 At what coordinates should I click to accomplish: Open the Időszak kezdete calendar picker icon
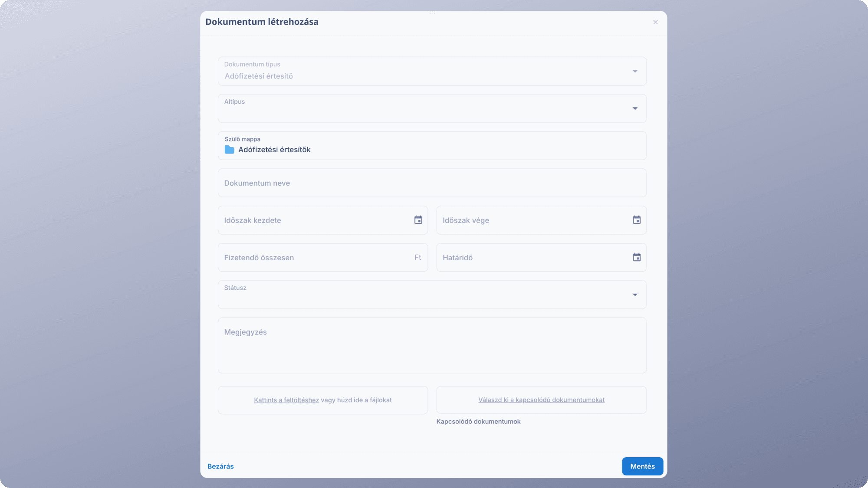click(418, 220)
